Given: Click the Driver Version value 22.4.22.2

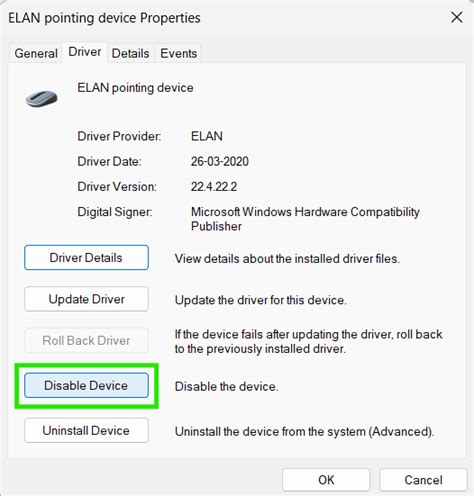Looking at the screenshot, I should click(214, 187).
